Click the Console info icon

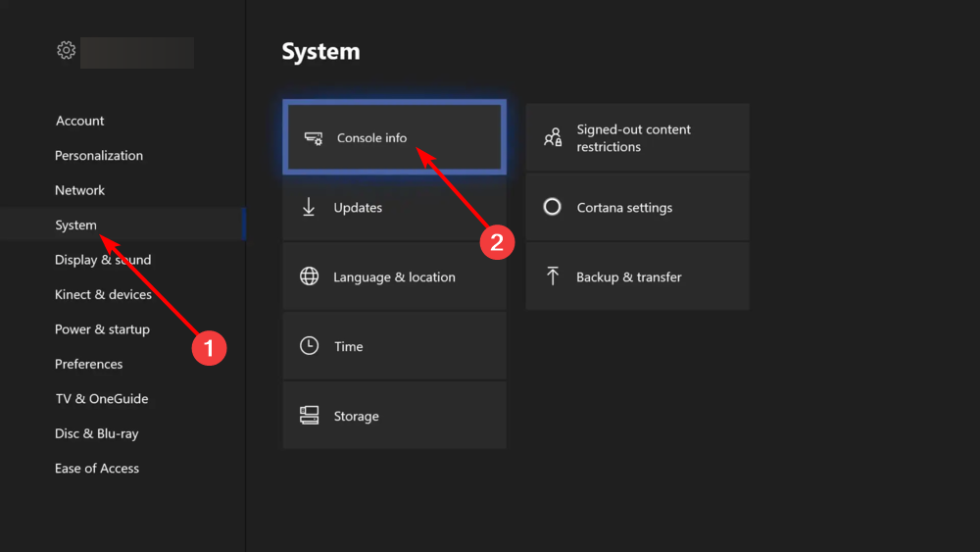tap(314, 138)
